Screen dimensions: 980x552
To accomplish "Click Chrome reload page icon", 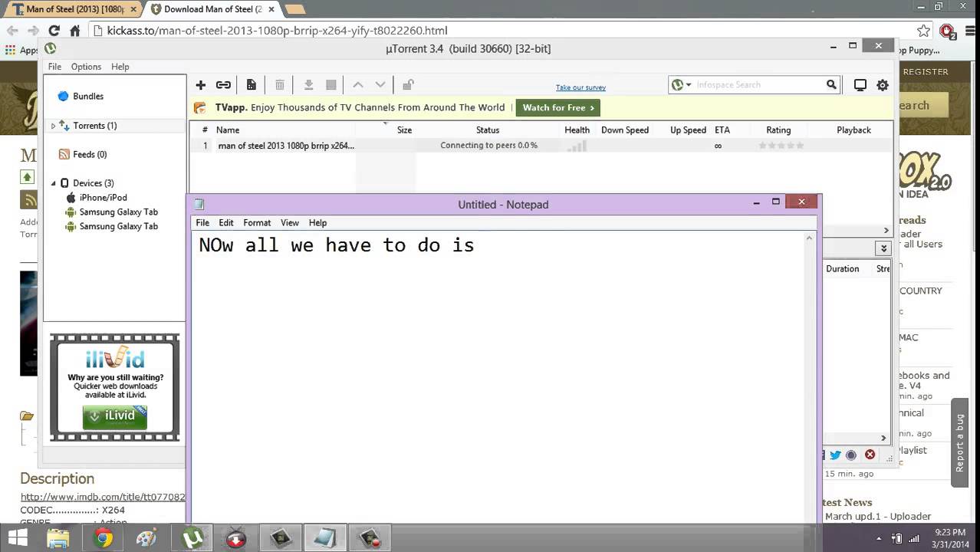I will point(54,31).
